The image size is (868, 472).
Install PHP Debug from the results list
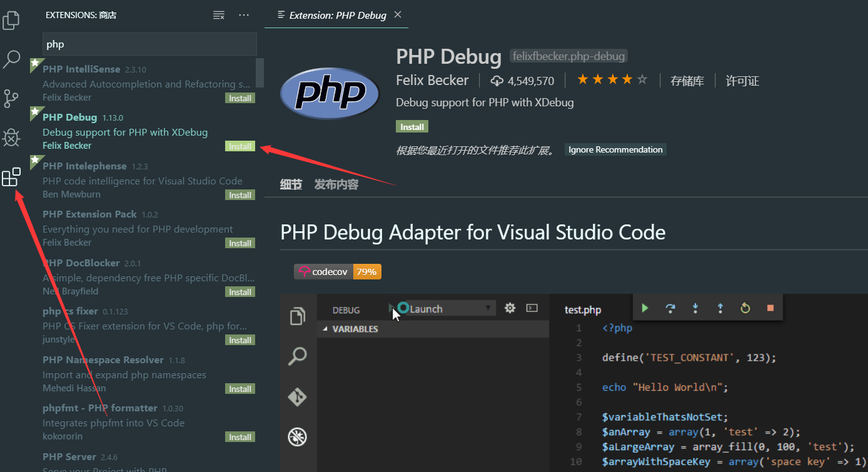240,146
